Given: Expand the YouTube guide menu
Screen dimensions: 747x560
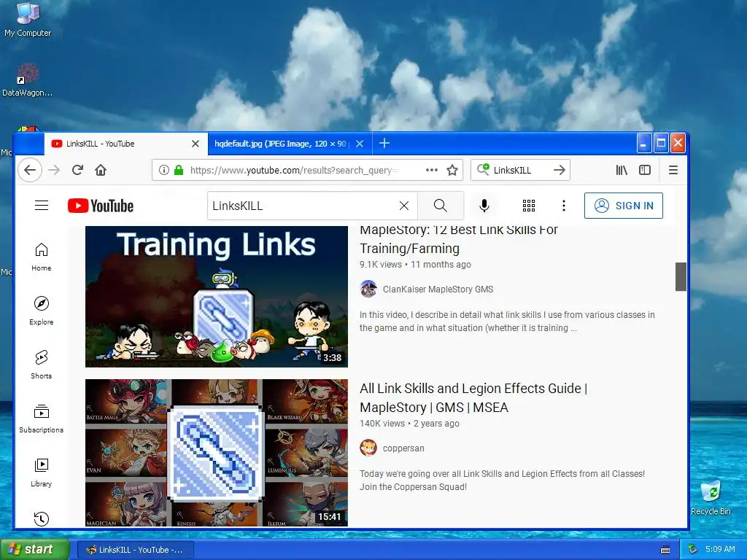Looking at the screenshot, I should 42,206.
